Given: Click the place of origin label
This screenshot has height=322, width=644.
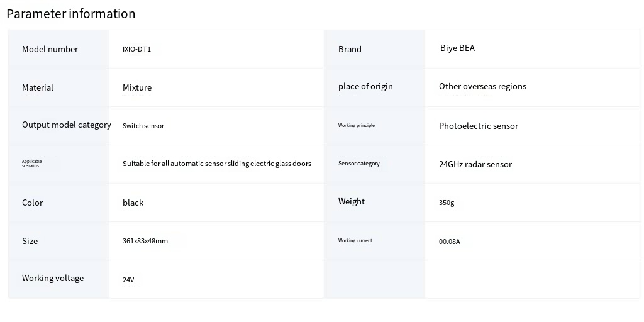Looking at the screenshot, I should [x=365, y=86].
